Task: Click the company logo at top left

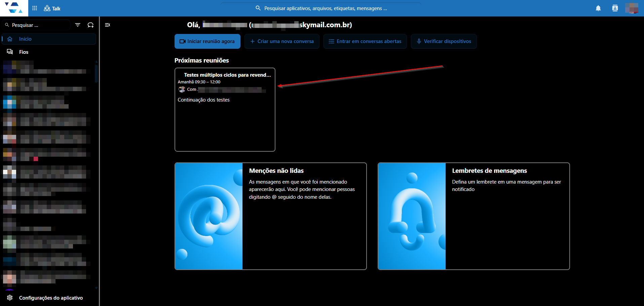Action: click(x=14, y=8)
